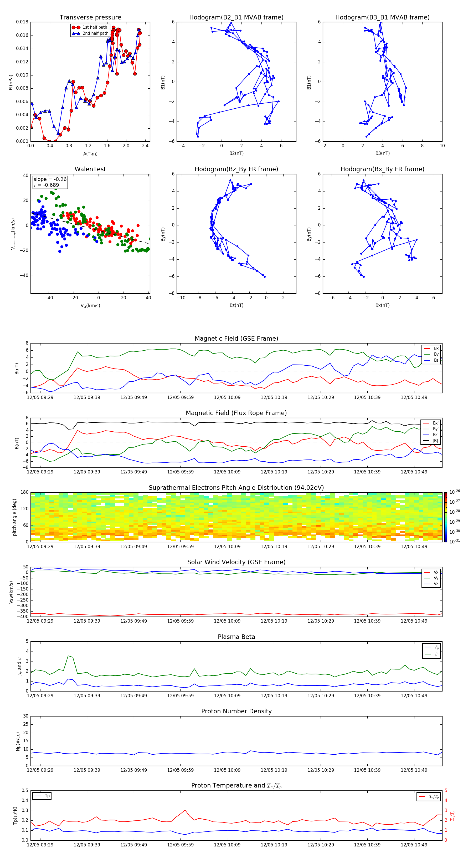Select the red "Te/Tp" legend entry
Screen dimensions: 473x868
pyautogui.click(x=429, y=797)
